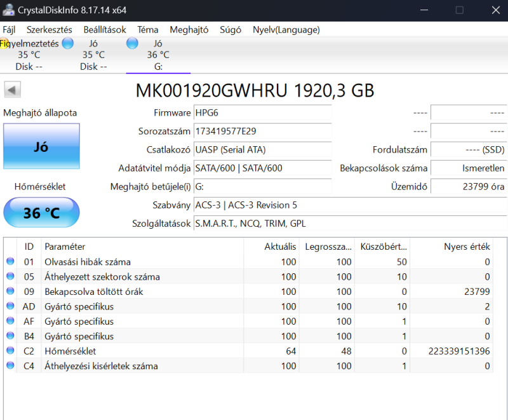Click status dot for row 01 Olvasási hibák
Image resolution: width=508 pixels, height=420 pixels.
10,261
